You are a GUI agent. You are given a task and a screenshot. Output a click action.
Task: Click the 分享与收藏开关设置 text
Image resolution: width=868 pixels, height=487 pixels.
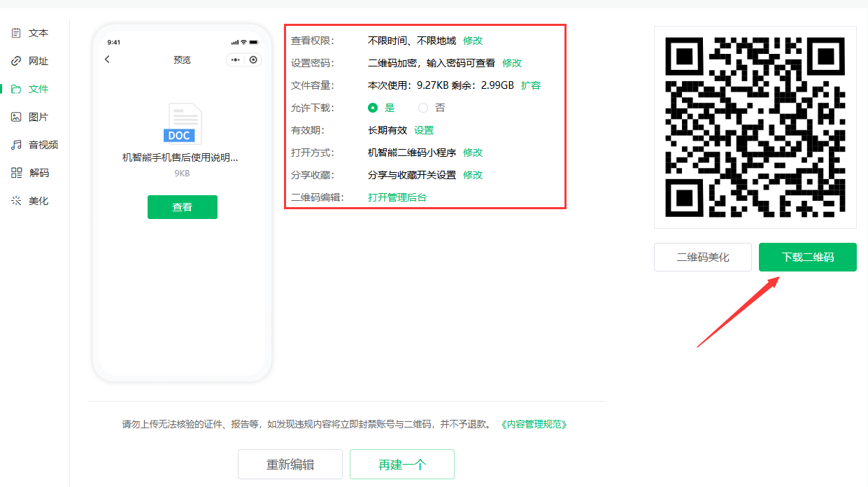click(x=412, y=175)
